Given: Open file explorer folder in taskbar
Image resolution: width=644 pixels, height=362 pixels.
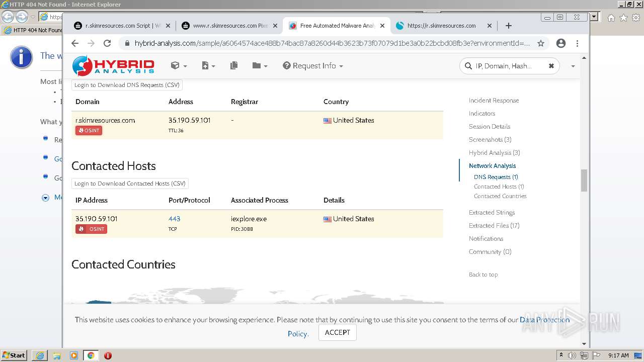Looking at the screenshot, I should click(x=57, y=355).
